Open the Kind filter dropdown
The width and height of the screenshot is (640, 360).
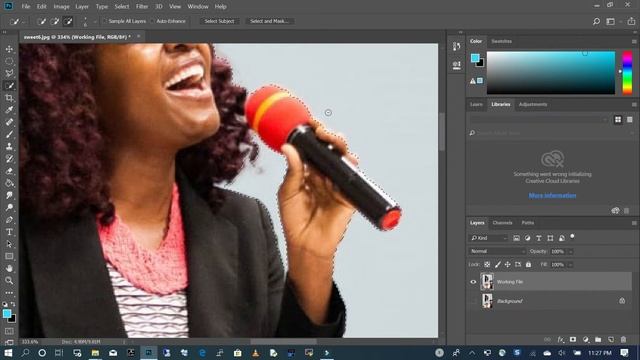489,238
